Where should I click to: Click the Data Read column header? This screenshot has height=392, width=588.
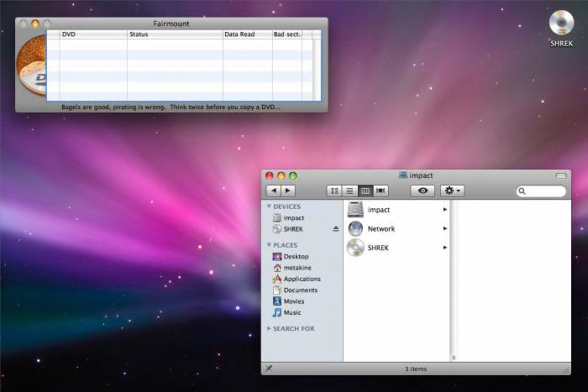click(247, 34)
